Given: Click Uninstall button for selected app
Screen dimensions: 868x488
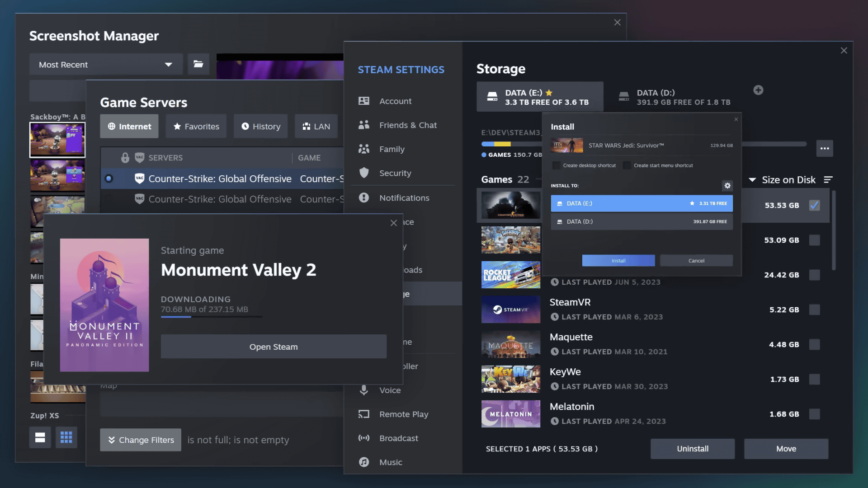Looking at the screenshot, I should (x=692, y=448).
